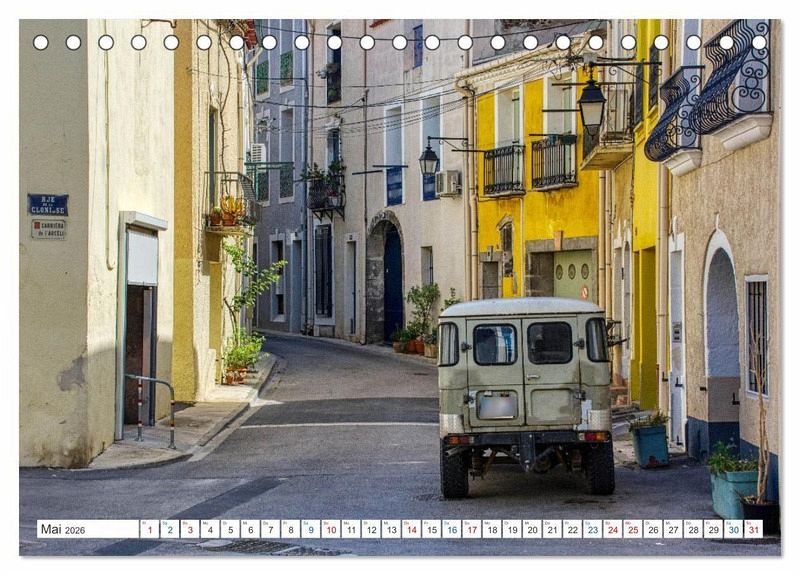Select day 14 in the calendar strip

(411, 529)
